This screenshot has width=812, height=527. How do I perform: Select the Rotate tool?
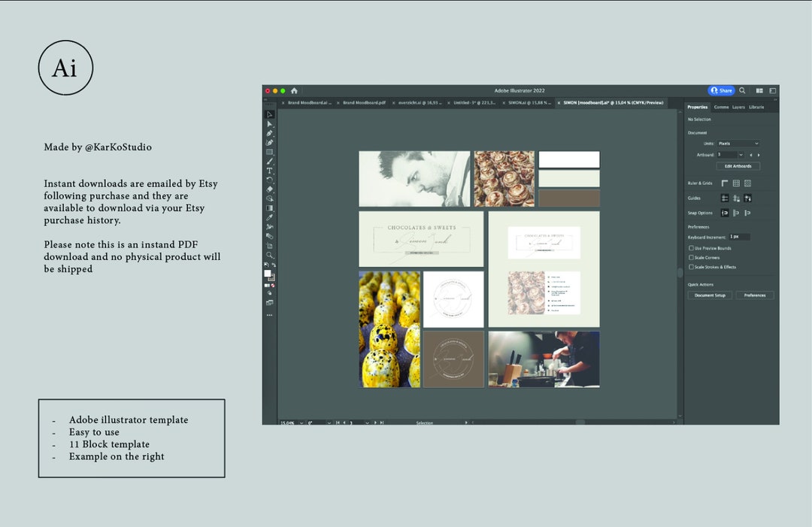[x=269, y=180]
